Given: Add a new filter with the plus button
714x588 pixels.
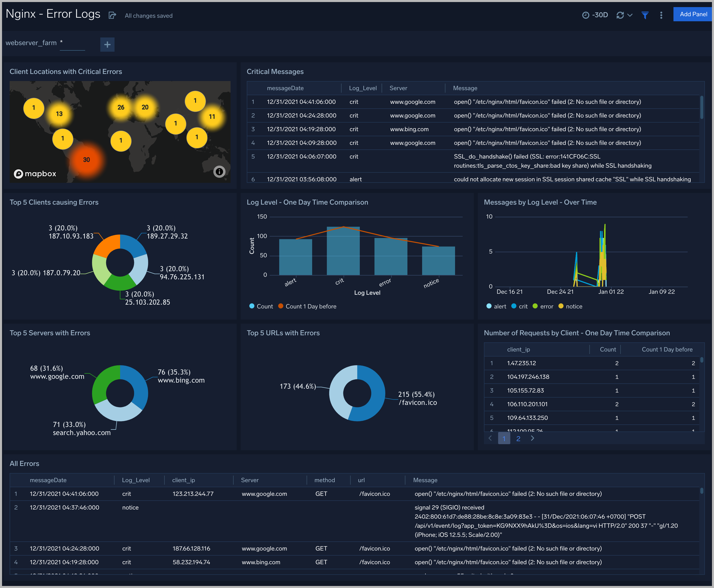Looking at the screenshot, I should [107, 44].
